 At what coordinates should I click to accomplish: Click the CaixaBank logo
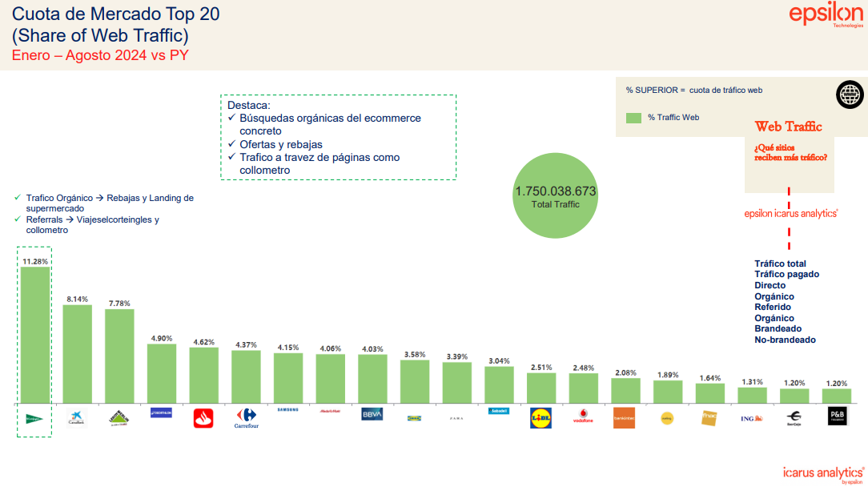coord(76,417)
